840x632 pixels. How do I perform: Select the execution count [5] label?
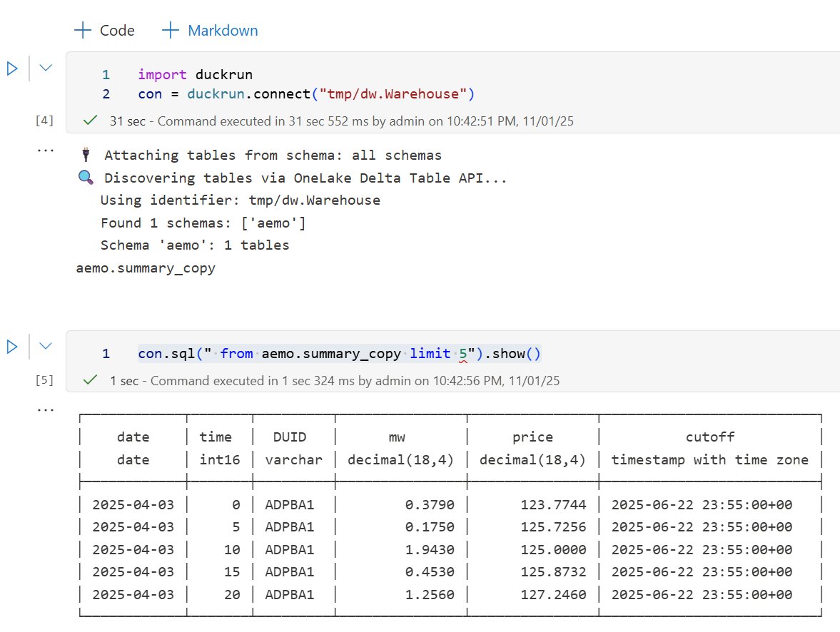[44, 380]
